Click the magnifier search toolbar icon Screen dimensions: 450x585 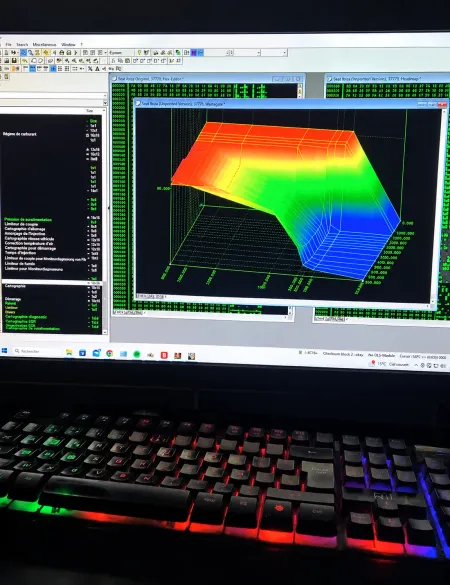pyautogui.click(x=31, y=53)
